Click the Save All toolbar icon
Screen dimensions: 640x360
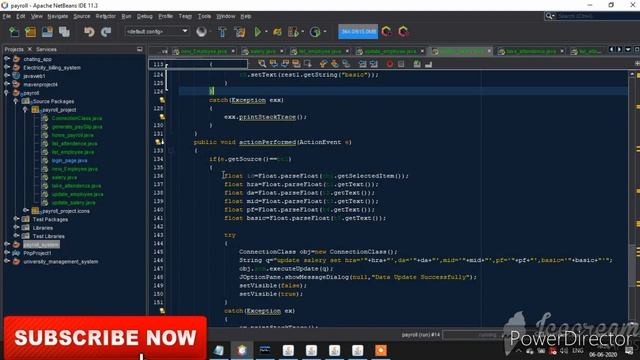64,32
